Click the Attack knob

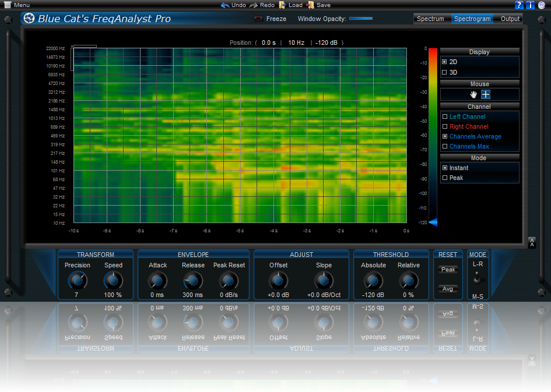[157, 280]
